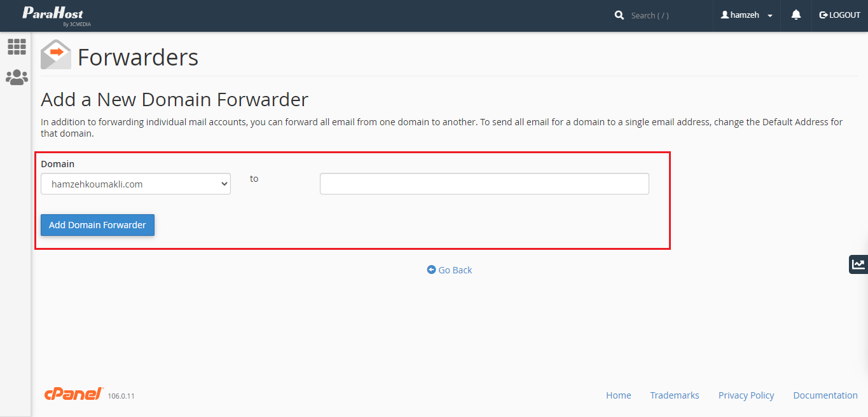Click the Forwarders page title text
Screen dimensions: 868x417
point(138,57)
